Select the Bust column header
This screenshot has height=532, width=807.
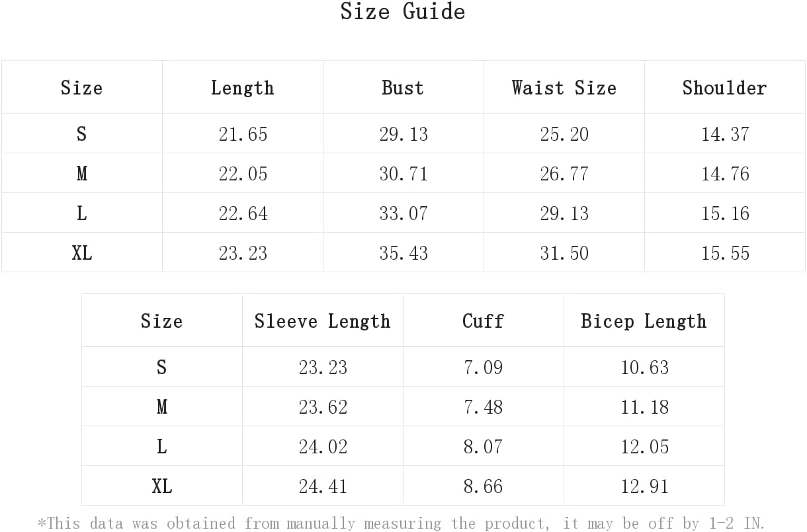click(x=403, y=88)
